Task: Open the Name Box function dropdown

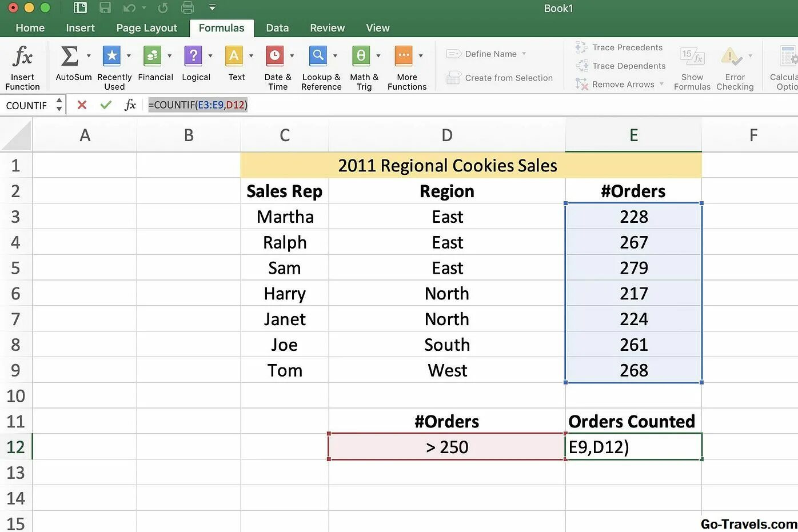Action: 59,105
